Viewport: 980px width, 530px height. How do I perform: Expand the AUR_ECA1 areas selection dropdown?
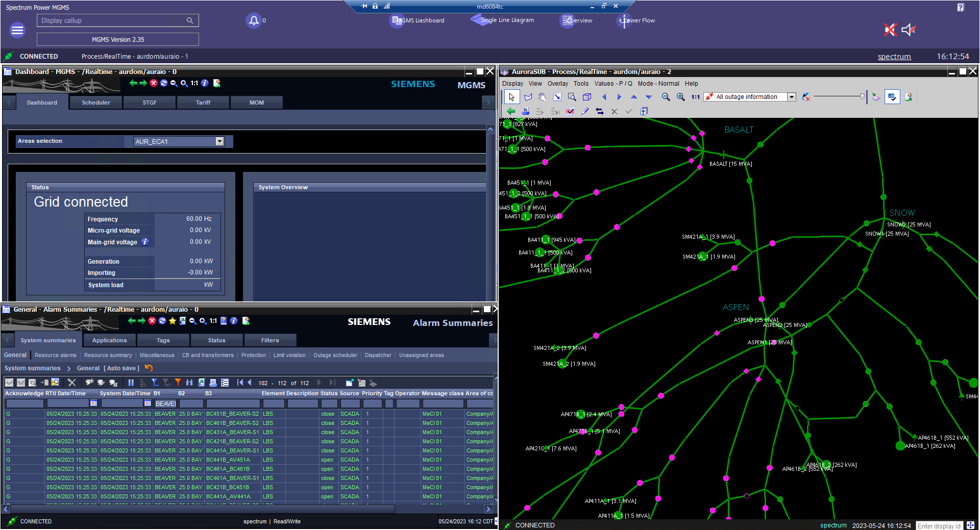[219, 141]
